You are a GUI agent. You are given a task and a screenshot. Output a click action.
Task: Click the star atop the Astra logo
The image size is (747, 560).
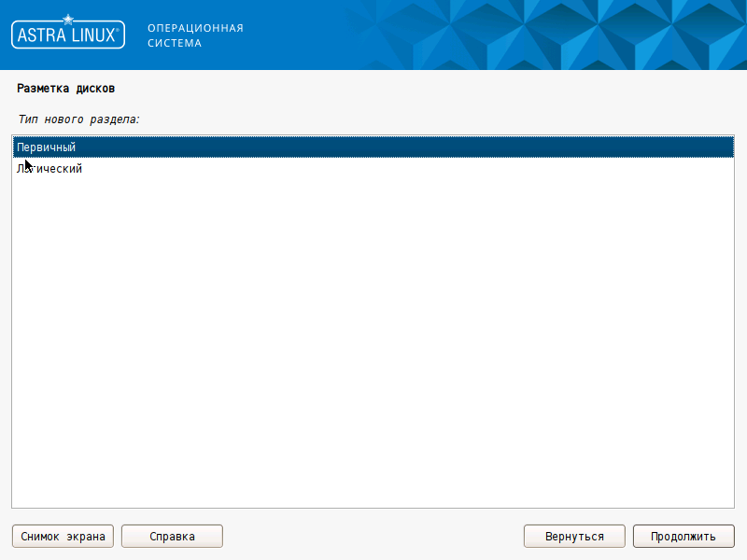tap(67, 18)
